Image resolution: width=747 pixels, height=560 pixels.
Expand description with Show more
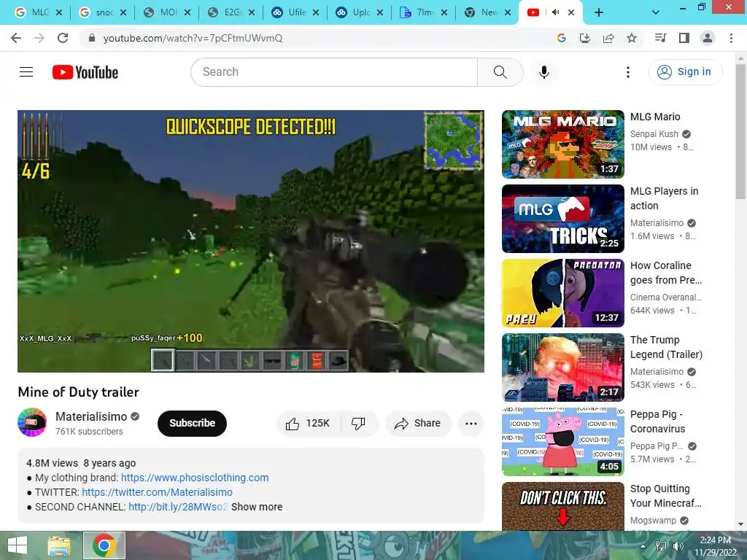(x=257, y=507)
